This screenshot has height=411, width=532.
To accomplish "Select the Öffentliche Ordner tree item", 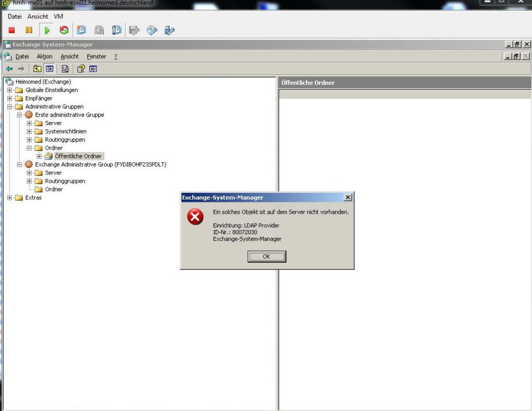I will coord(78,156).
